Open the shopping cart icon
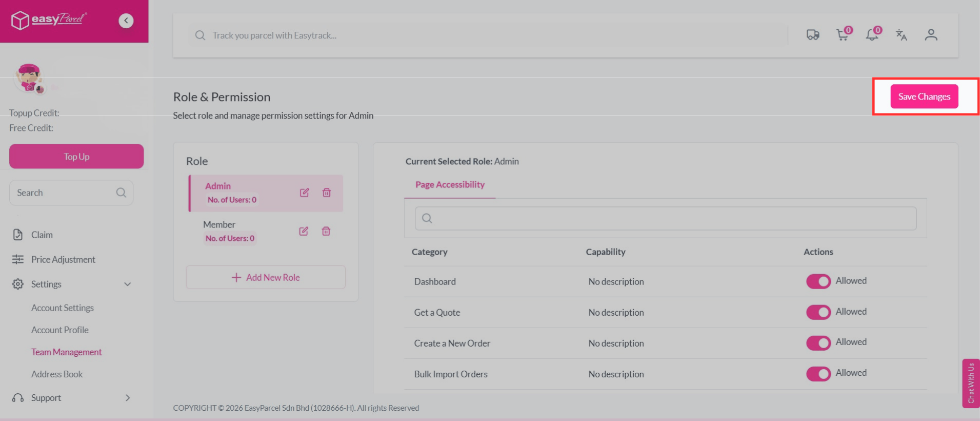 click(842, 35)
